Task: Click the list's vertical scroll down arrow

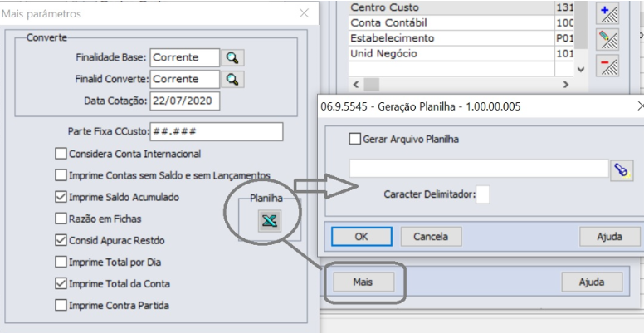Action: pos(581,70)
